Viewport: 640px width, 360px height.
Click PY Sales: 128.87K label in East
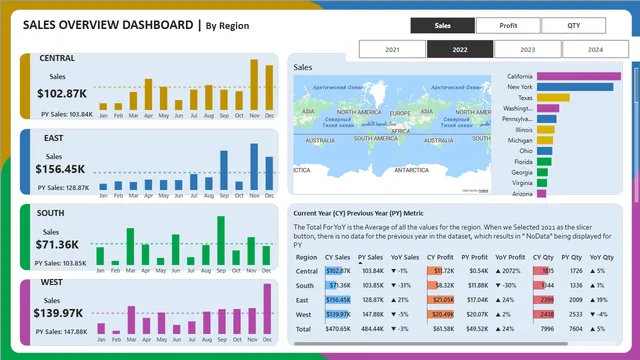pos(63,188)
